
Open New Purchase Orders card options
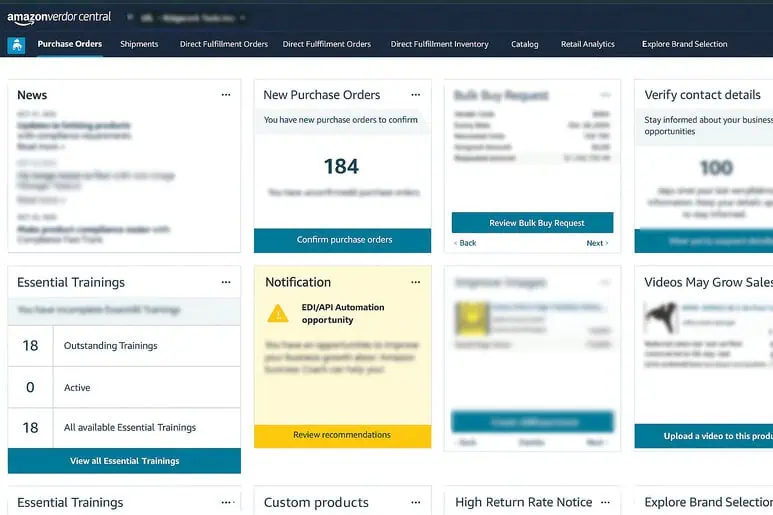[416, 95]
